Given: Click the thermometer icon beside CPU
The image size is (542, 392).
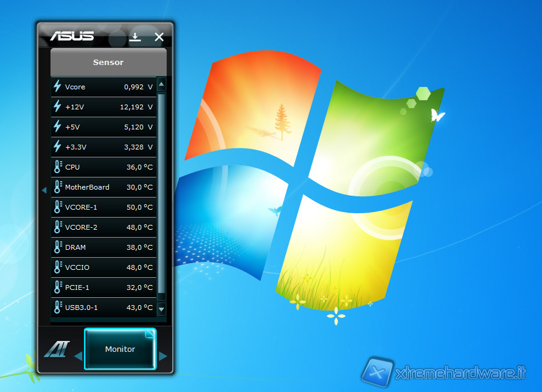Looking at the screenshot, I should (x=58, y=167).
